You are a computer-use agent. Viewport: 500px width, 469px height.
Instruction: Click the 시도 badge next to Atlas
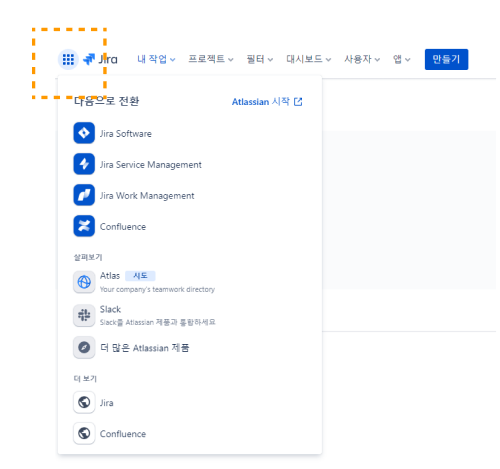coord(140,276)
